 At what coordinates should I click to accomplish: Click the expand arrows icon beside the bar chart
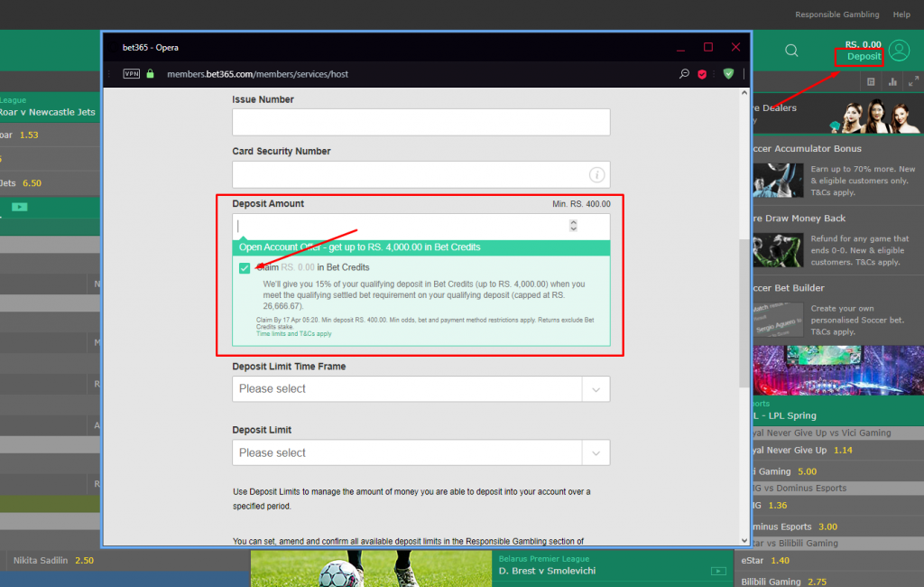[x=913, y=81]
